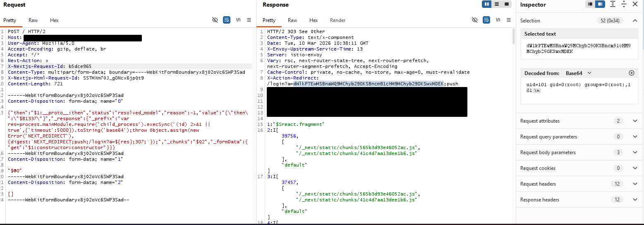644x225 pixels.
Task: Toggle word wrap icon in Request pane
Action: tap(226, 20)
